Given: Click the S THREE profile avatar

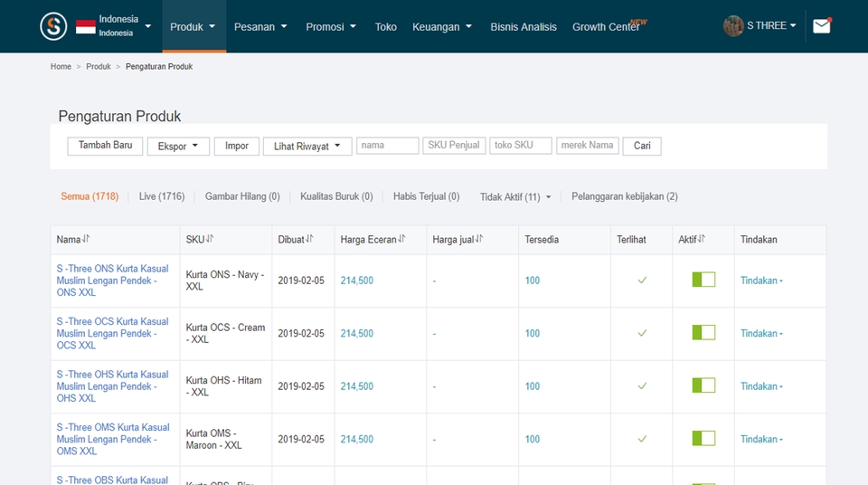Looking at the screenshot, I should (733, 26).
